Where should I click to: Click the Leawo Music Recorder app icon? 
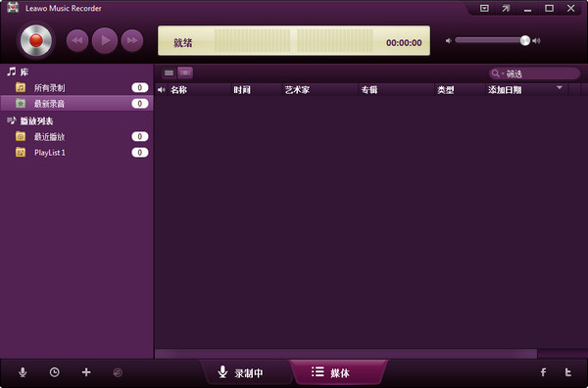(x=13, y=8)
